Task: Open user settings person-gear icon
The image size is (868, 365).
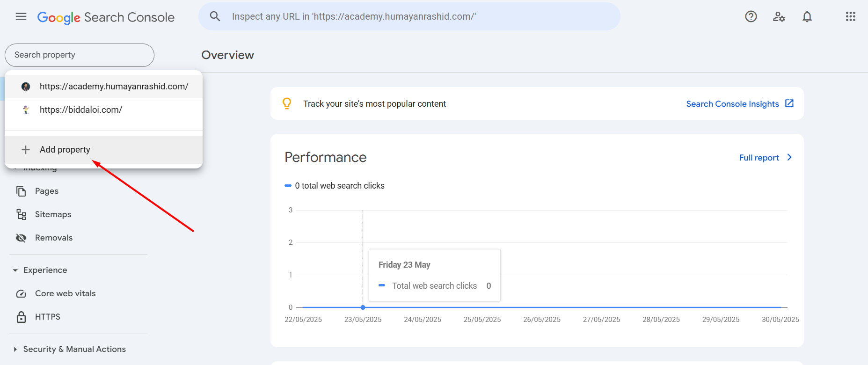Action: point(779,17)
